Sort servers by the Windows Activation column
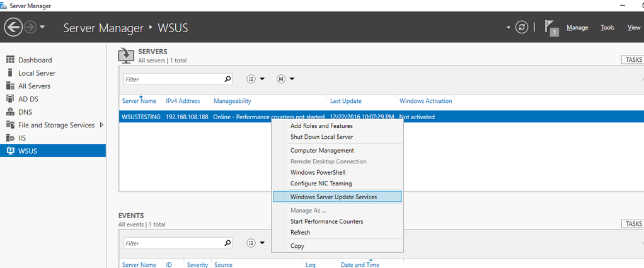 pyautogui.click(x=425, y=101)
